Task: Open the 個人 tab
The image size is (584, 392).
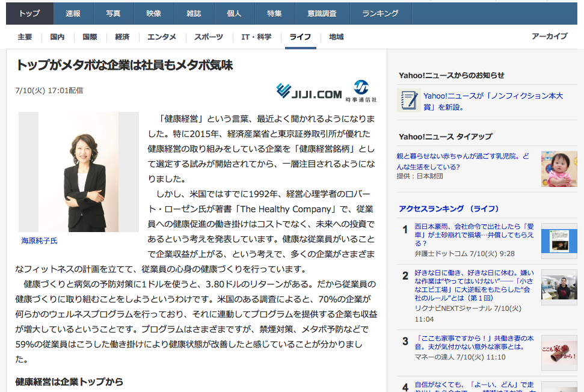Action: (235, 13)
